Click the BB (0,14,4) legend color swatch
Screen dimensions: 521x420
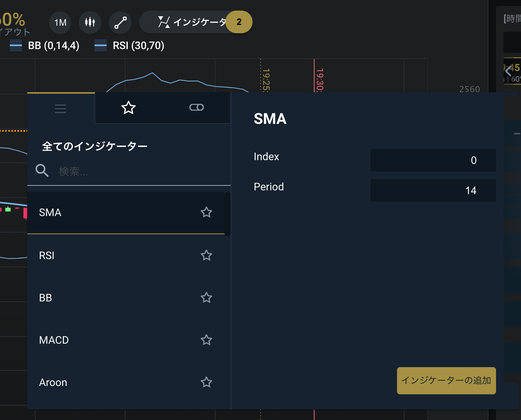pyautogui.click(x=16, y=46)
